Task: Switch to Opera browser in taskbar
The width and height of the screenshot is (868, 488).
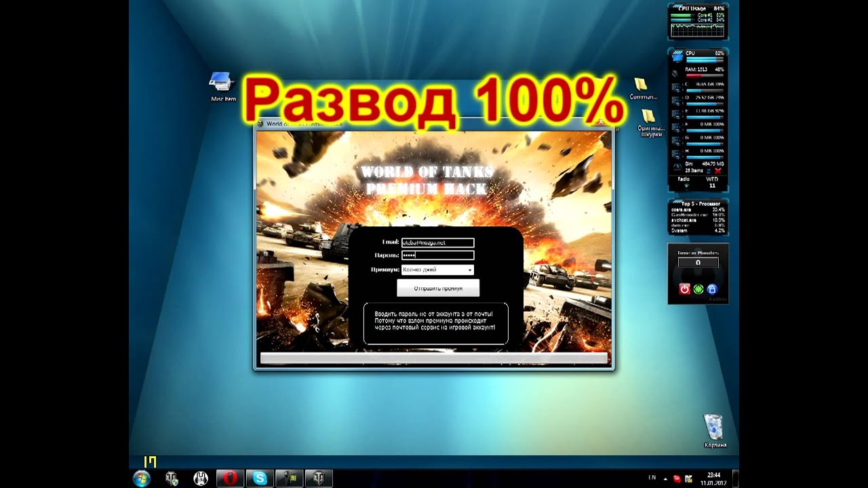Action: [x=230, y=479]
